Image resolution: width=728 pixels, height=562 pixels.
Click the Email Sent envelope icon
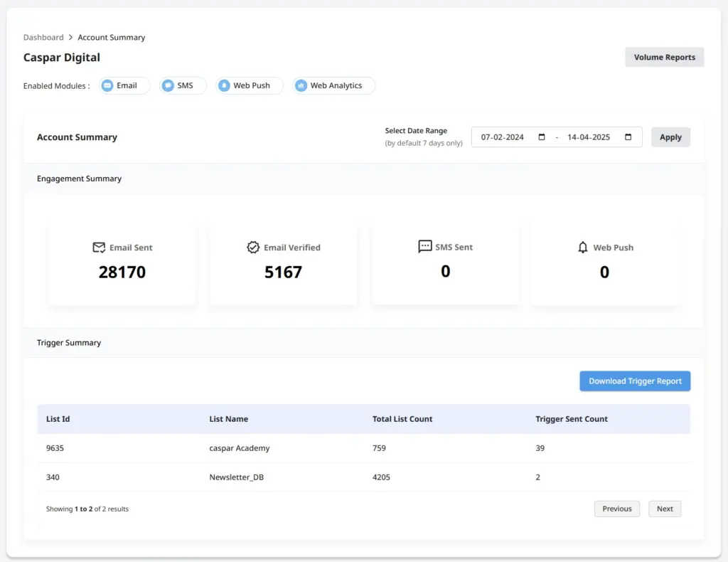(99, 248)
